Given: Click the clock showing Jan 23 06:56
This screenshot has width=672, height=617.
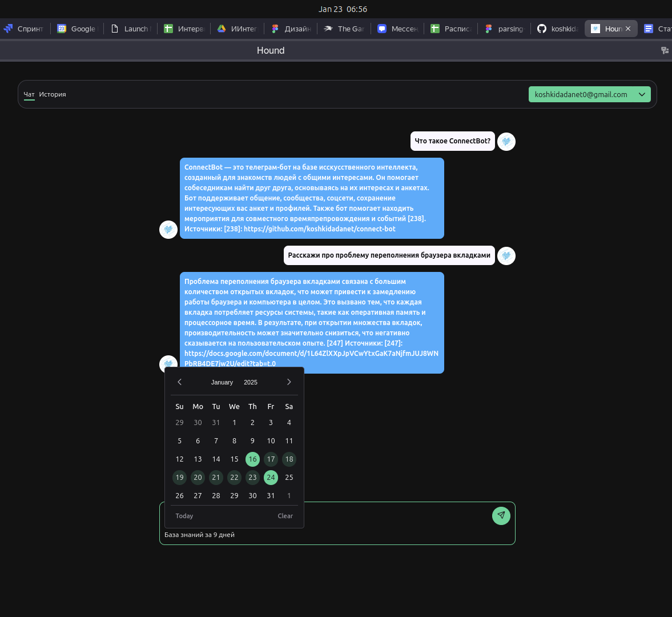Looking at the screenshot, I should (x=343, y=9).
